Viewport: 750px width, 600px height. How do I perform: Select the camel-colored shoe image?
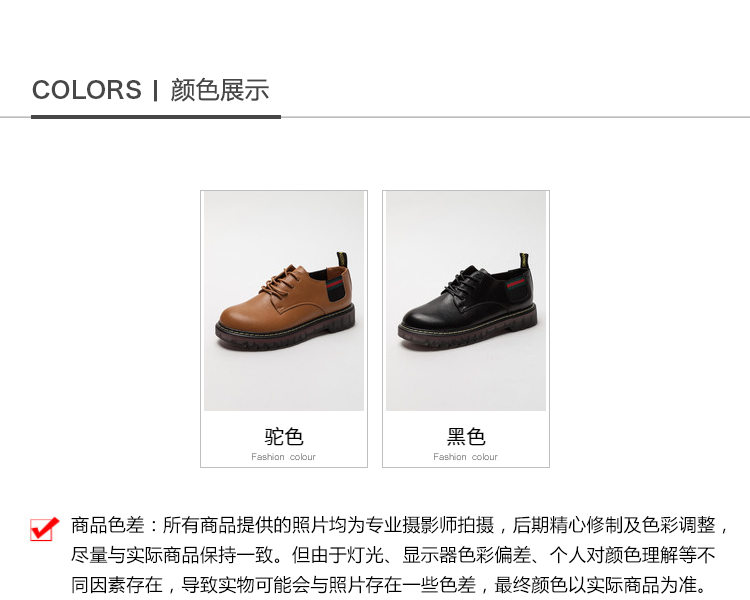[x=284, y=300]
